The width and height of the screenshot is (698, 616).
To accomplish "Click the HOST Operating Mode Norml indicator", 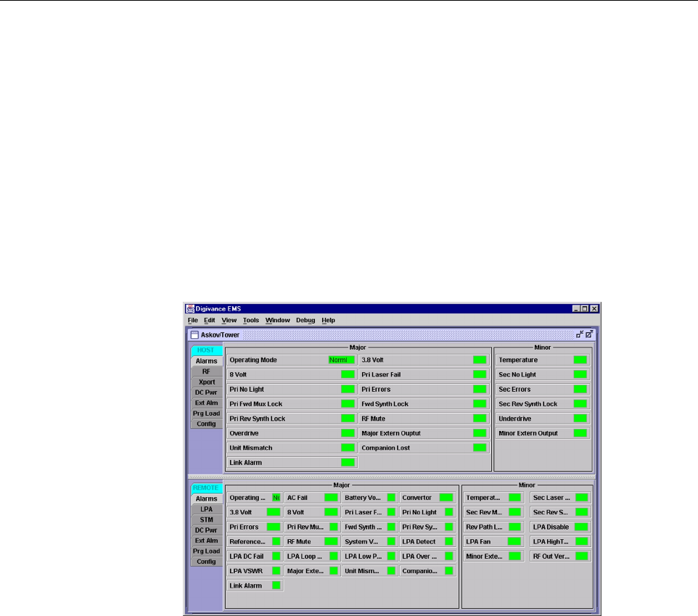I will pyautogui.click(x=342, y=360).
